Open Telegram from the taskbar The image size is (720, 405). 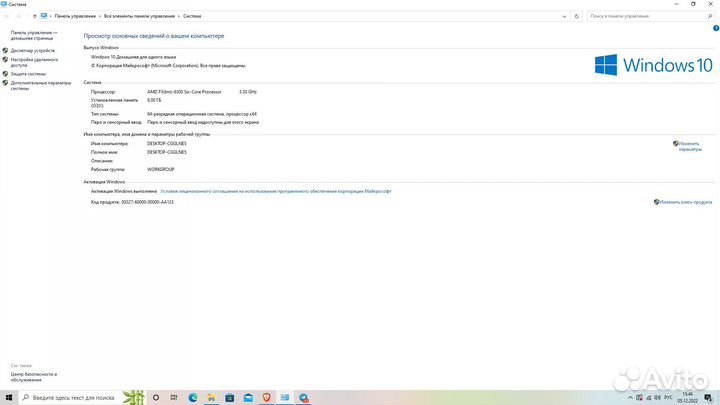304,398
